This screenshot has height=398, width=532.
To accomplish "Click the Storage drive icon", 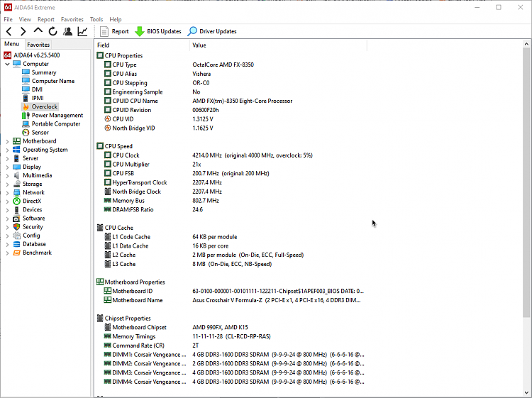I will click(x=16, y=184).
